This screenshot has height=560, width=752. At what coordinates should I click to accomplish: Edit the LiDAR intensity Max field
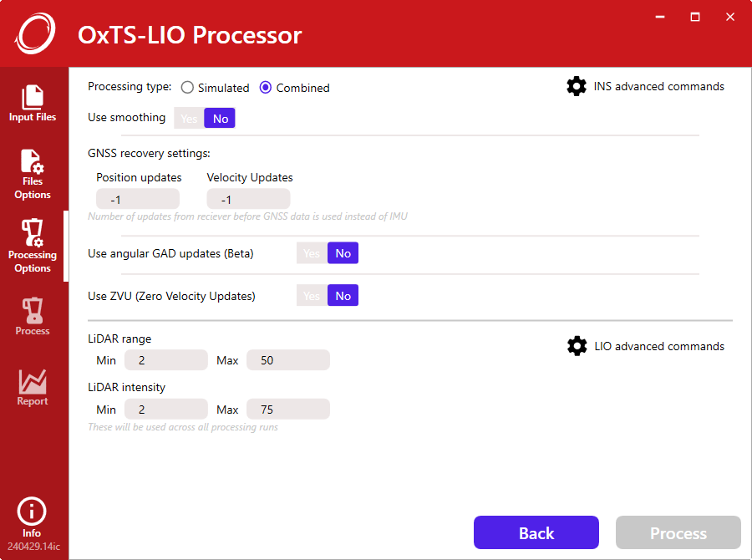[x=288, y=409]
